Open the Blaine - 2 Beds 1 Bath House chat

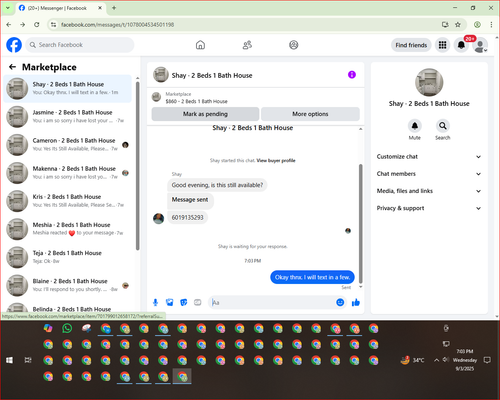pos(68,285)
